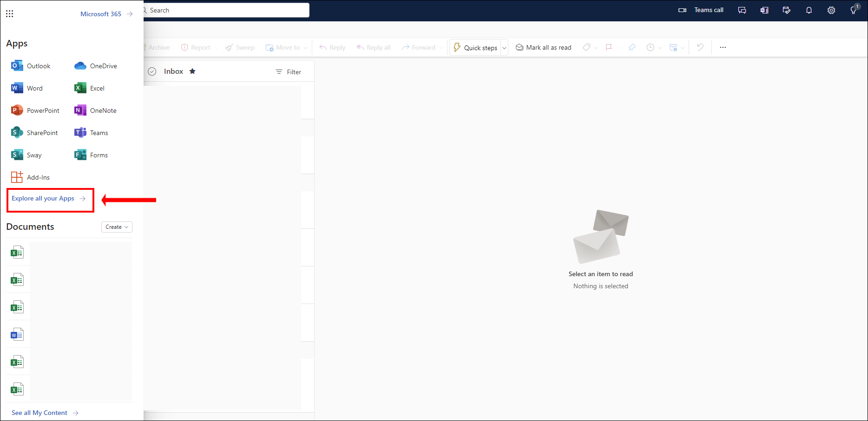Open SharePoint from the Apps list
868x421 pixels.
tap(35, 133)
